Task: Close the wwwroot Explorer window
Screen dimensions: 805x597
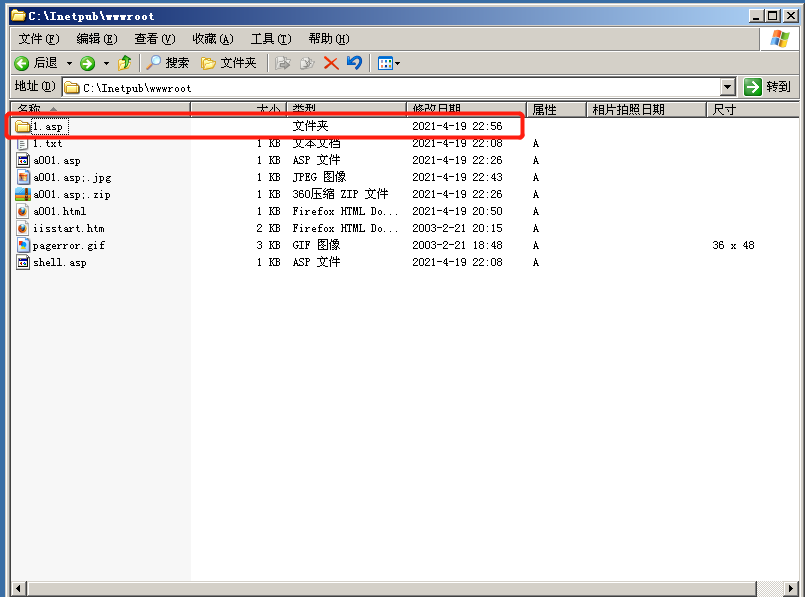Action: pyautogui.click(x=791, y=16)
